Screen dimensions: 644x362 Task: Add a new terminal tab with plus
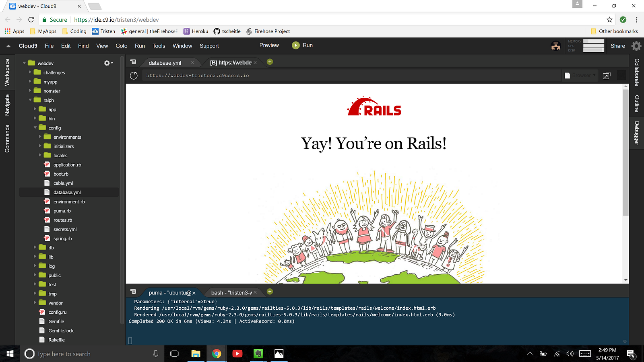270,292
